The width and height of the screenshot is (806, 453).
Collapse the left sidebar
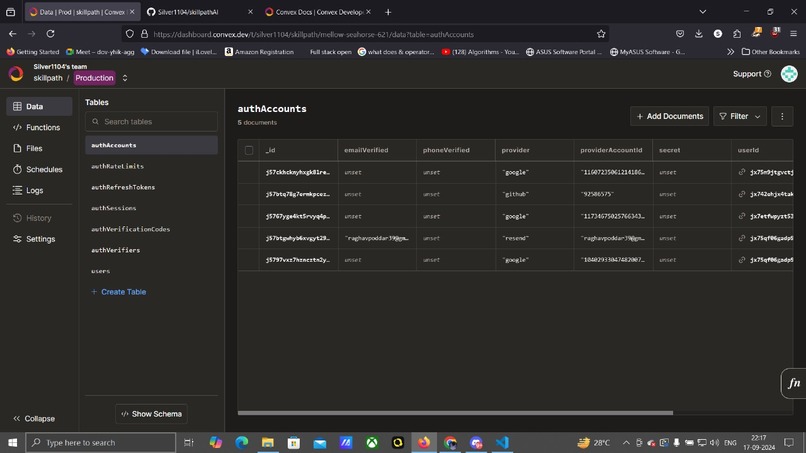(x=34, y=419)
